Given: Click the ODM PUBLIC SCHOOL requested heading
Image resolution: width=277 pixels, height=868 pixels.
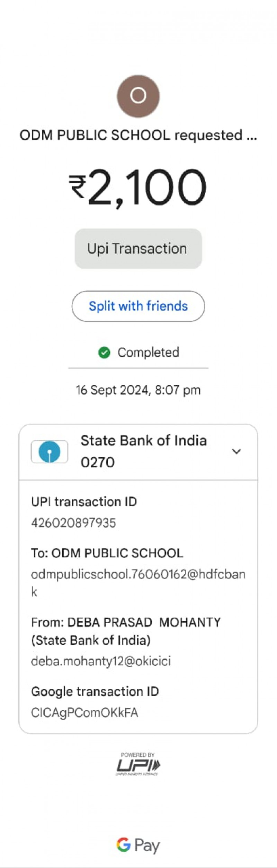Looking at the screenshot, I should coord(138,135).
